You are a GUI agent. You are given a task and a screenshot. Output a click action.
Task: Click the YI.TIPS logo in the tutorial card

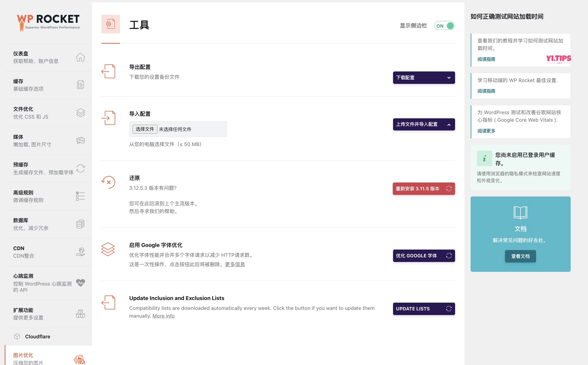tap(559, 59)
